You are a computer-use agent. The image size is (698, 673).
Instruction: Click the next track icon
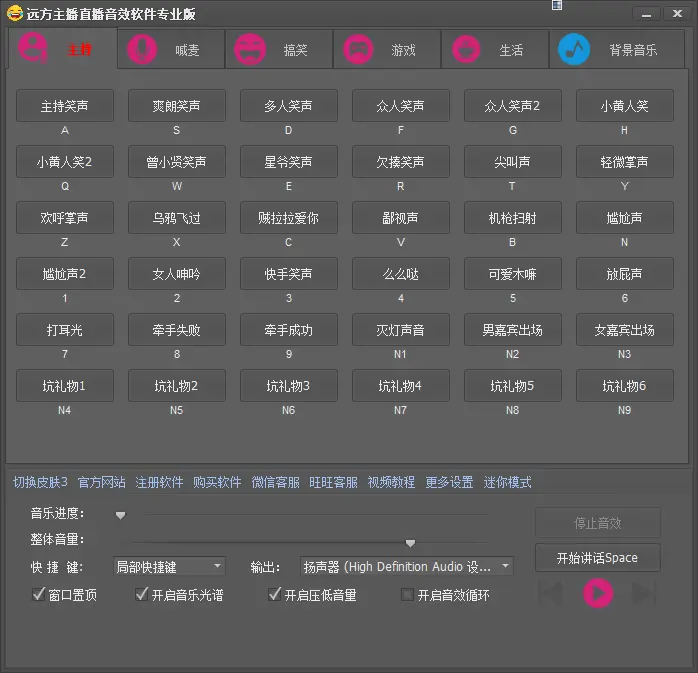click(643, 593)
